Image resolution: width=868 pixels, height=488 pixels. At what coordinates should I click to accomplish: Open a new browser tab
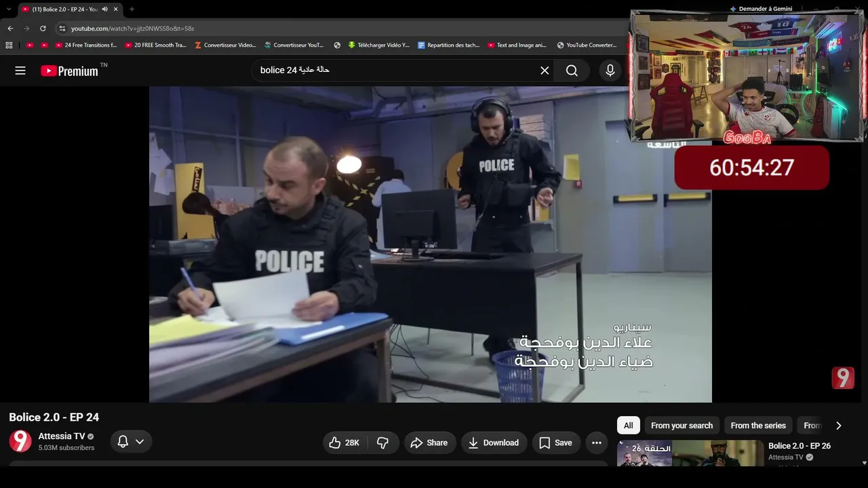click(132, 9)
